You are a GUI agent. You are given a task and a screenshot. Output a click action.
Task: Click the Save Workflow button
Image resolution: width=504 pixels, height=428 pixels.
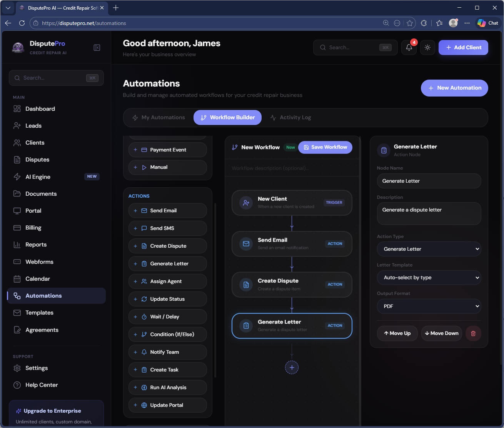click(x=325, y=147)
